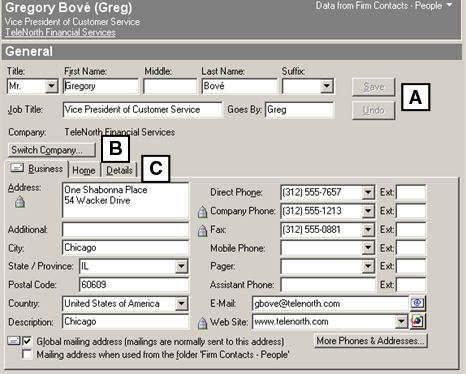Click the envelope icon beside Global mailing address
This screenshot has height=374, width=466.
(x=14, y=341)
